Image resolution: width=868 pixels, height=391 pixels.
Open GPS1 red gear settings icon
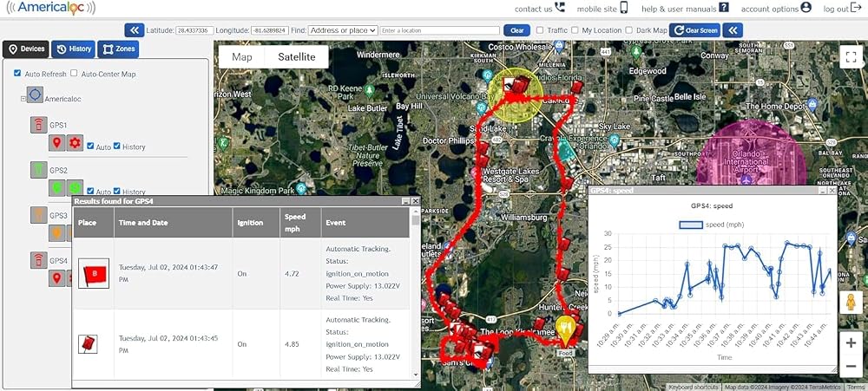click(76, 143)
